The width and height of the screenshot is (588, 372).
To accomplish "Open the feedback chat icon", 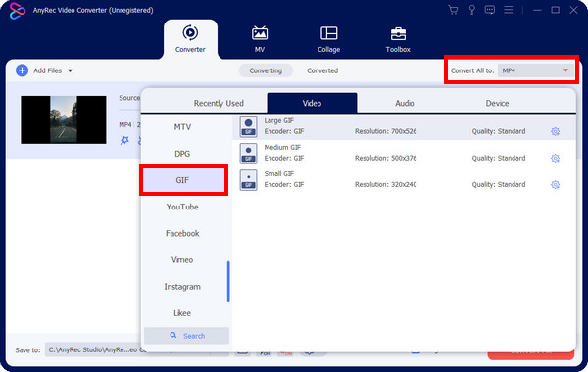I will click(490, 10).
